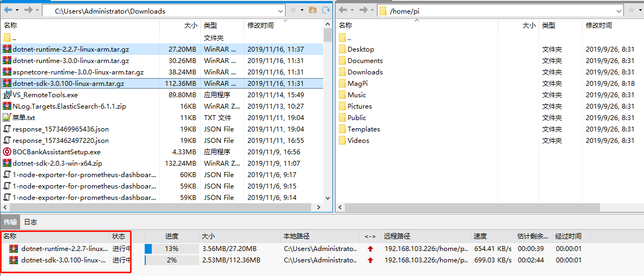Select remote Documents folder
Screen dimensions: 644x276
(x=490, y=61)
